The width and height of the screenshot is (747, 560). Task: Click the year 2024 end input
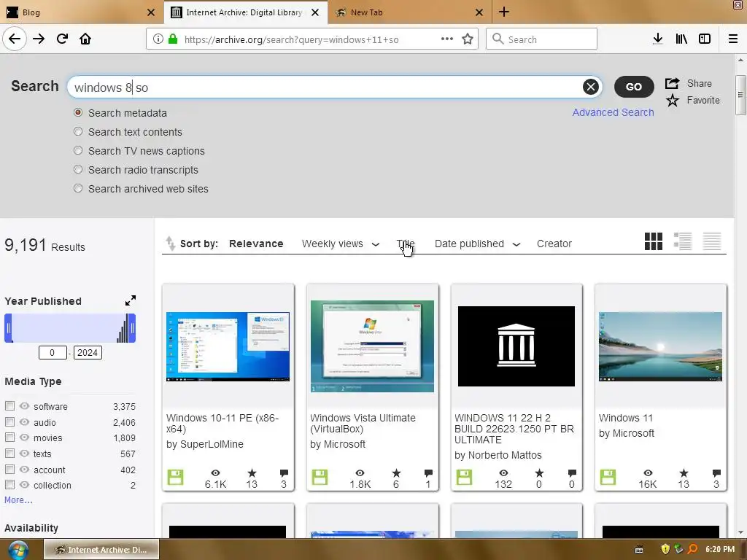(x=88, y=352)
